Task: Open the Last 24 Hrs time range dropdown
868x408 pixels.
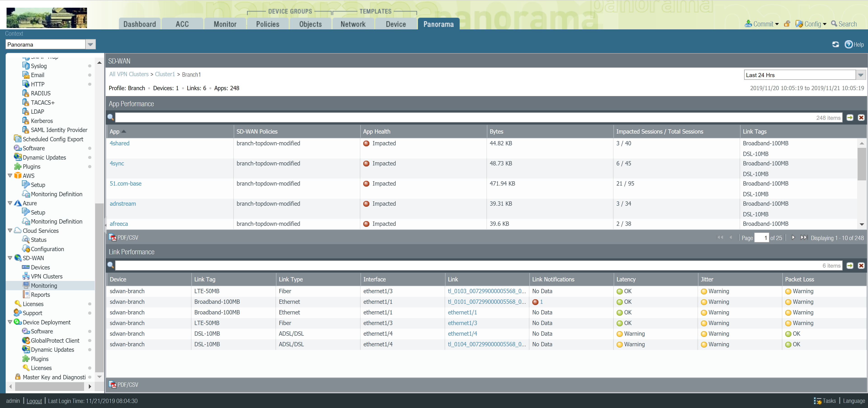Action: tap(861, 75)
